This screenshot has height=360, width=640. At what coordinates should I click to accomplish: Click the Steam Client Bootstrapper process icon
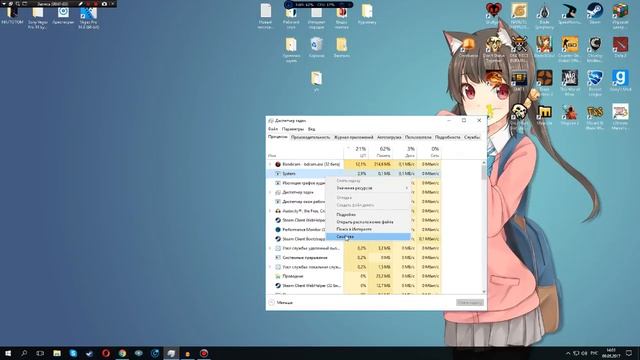(x=278, y=239)
